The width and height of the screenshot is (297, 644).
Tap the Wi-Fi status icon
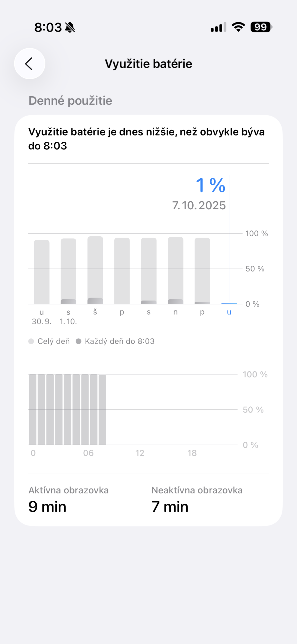coord(238,27)
